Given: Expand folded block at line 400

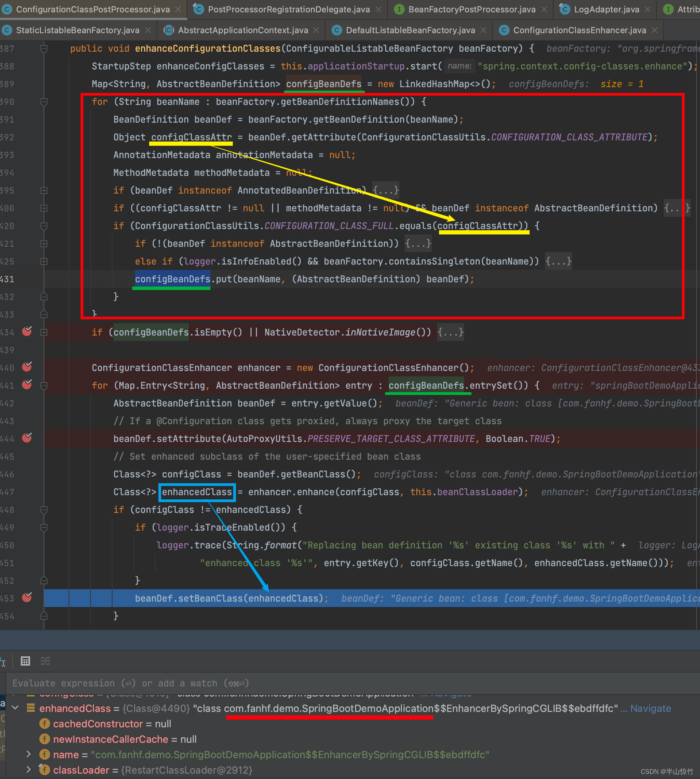Looking at the screenshot, I should pyautogui.click(x=44, y=208).
